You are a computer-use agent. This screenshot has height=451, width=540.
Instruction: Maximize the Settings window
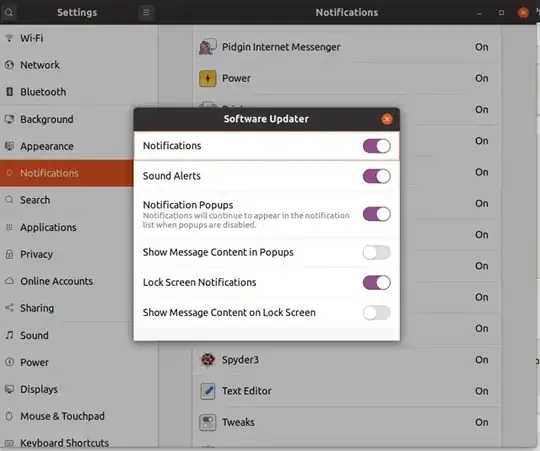point(501,13)
